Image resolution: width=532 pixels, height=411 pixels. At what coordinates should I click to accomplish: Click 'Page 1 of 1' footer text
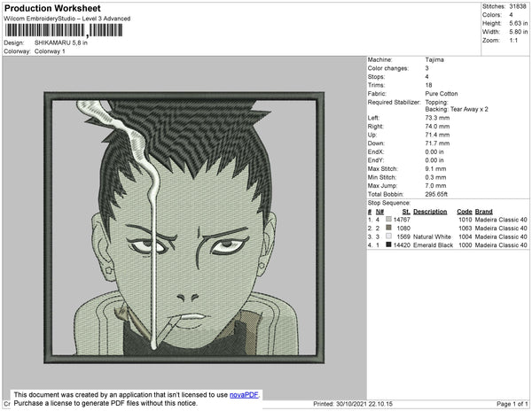pos(512,404)
